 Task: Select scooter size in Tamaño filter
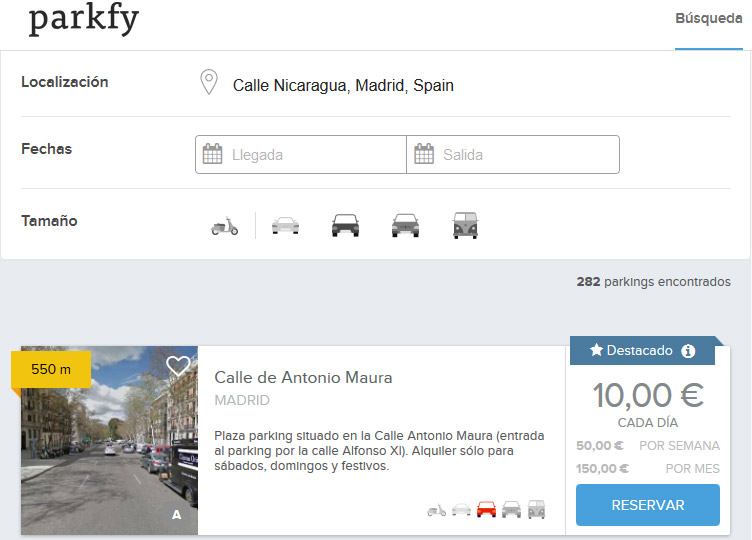pyautogui.click(x=224, y=226)
